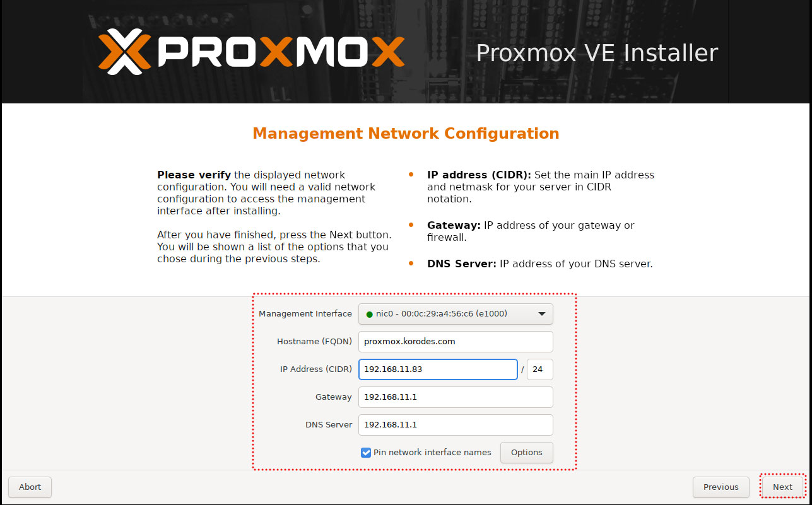812x505 pixels.
Task: Go back with the Previous button
Action: pyautogui.click(x=721, y=487)
